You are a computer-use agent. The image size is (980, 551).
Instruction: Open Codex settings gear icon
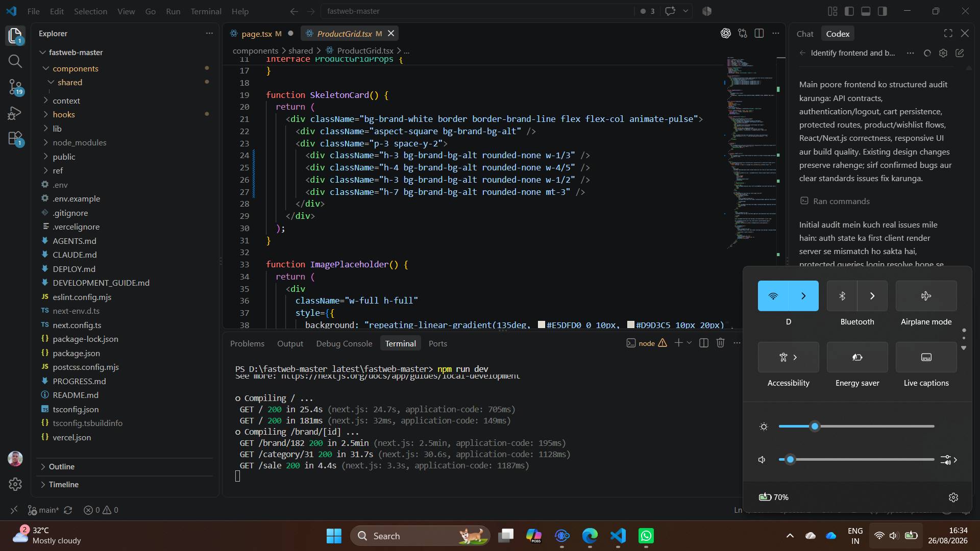943,53
